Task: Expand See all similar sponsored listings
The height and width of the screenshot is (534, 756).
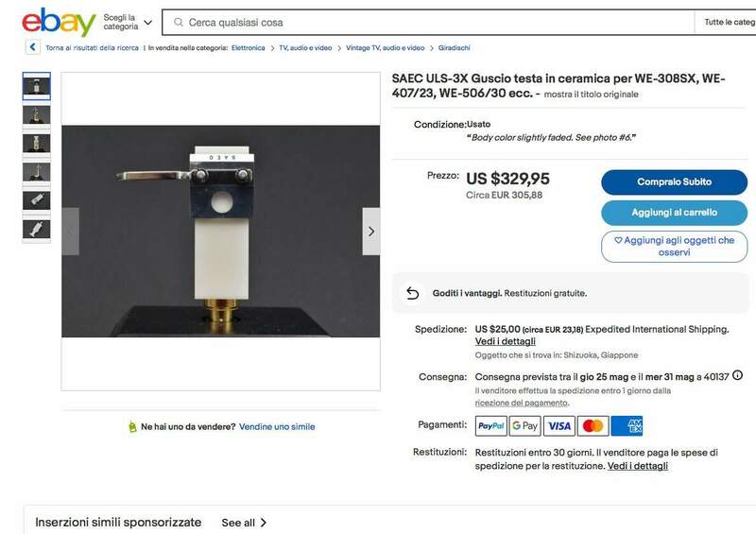Action: point(244,523)
